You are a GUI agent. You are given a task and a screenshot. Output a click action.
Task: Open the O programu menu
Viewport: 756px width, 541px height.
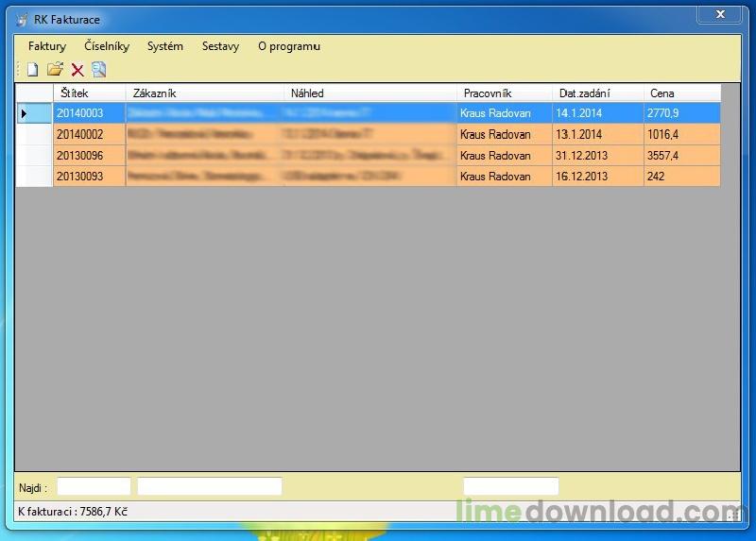click(x=289, y=46)
